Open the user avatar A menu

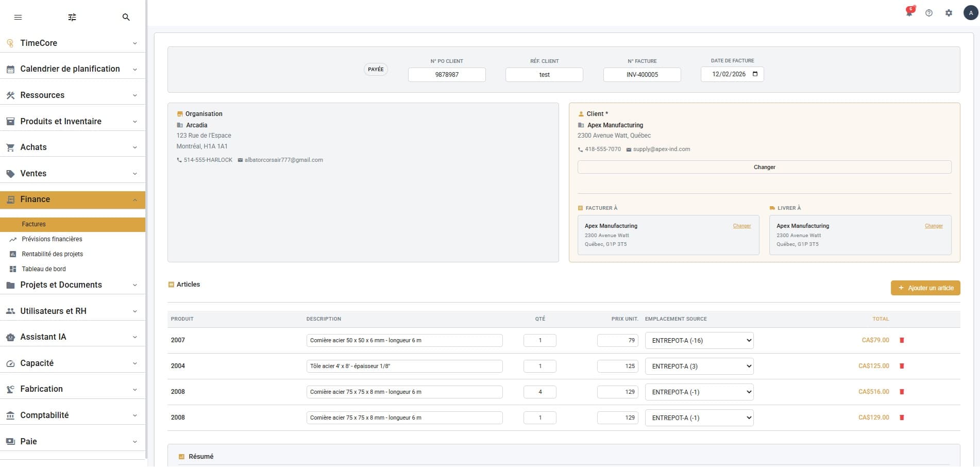tap(971, 13)
